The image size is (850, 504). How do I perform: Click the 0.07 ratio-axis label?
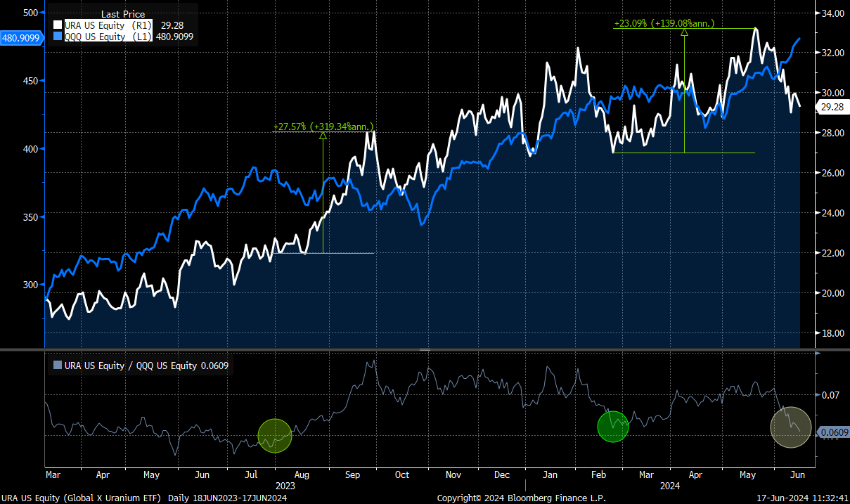tap(830, 395)
